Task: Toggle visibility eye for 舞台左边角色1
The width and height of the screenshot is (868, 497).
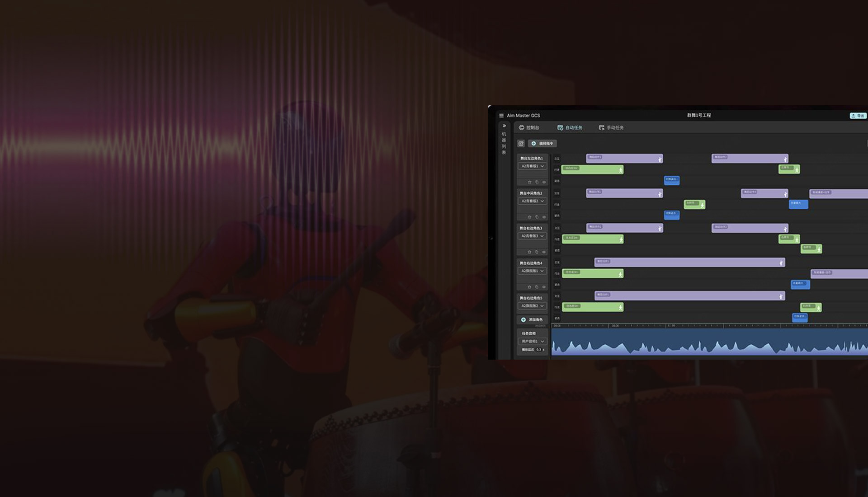Action: 544,182
